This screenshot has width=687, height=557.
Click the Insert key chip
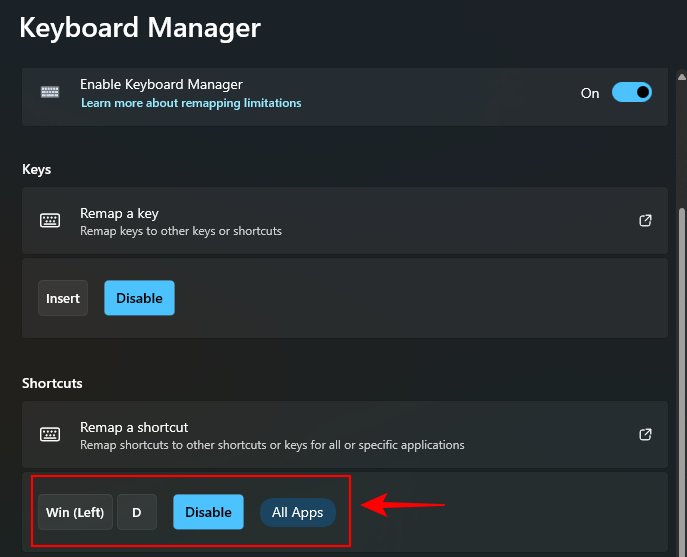point(63,298)
